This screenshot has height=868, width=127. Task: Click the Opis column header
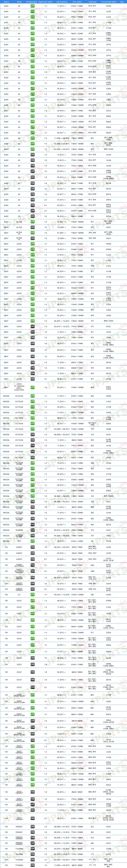pos(122,2)
